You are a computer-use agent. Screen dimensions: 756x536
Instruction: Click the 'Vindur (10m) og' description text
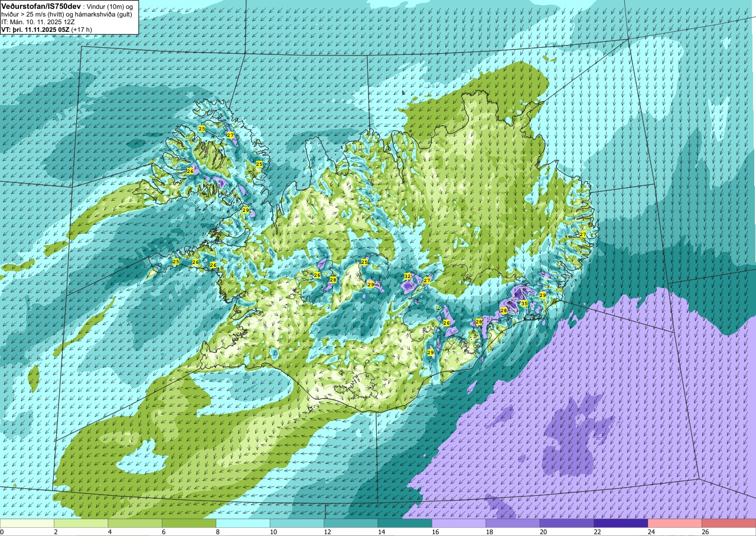(x=110, y=6)
